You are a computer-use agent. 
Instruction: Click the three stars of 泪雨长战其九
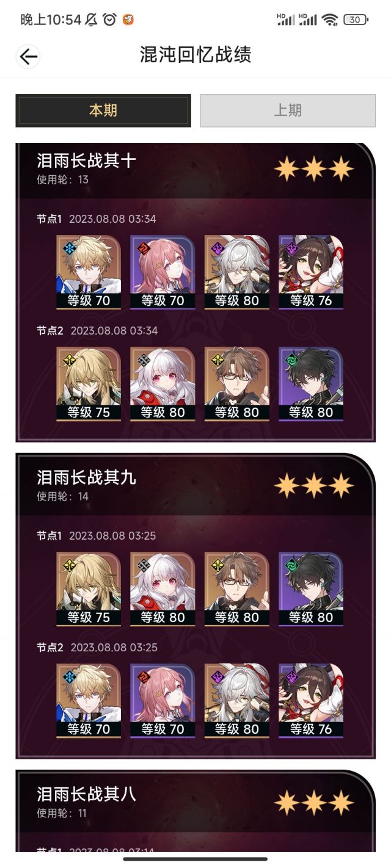[x=313, y=485]
